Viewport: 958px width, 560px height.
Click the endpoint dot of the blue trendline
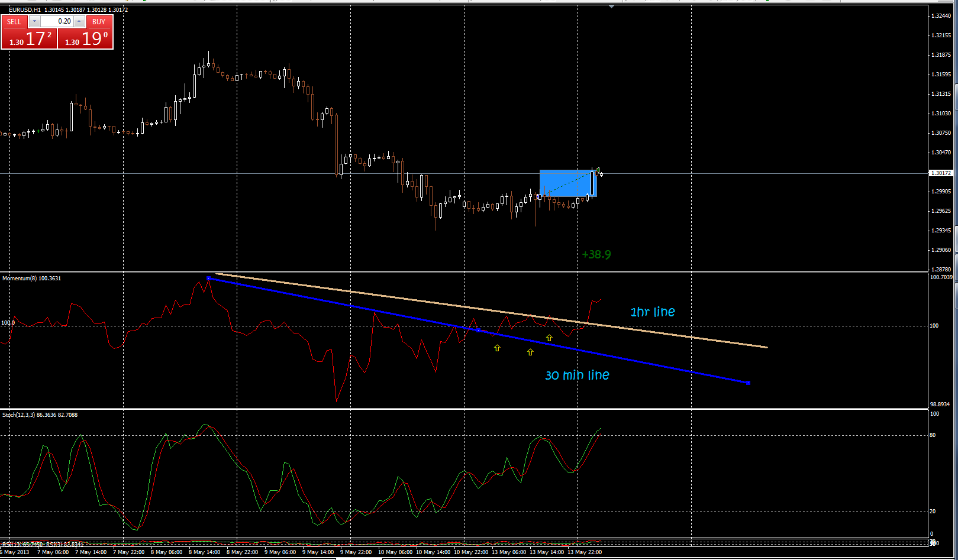(x=748, y=383)
